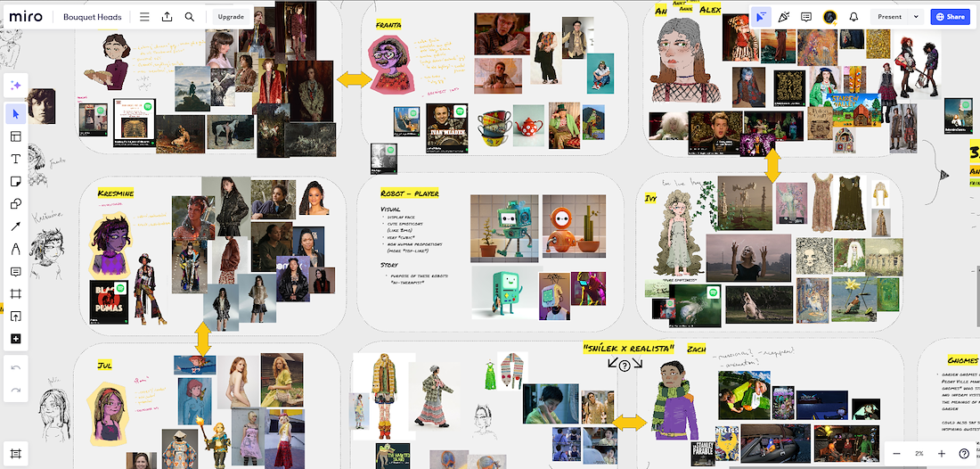
Task: Select the KRESMINE yellow label
Action: click(x=116, y=193)
